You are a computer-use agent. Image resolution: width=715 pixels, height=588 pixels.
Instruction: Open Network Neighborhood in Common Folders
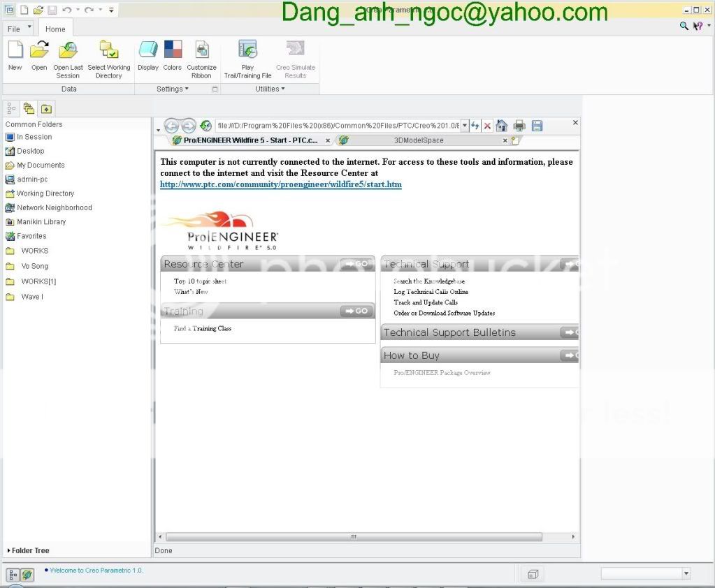point(48,207)
